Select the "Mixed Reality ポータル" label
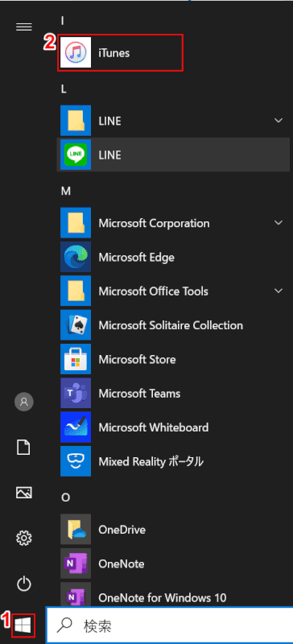This screenshot has height=644, width=293. coord(151,461)
